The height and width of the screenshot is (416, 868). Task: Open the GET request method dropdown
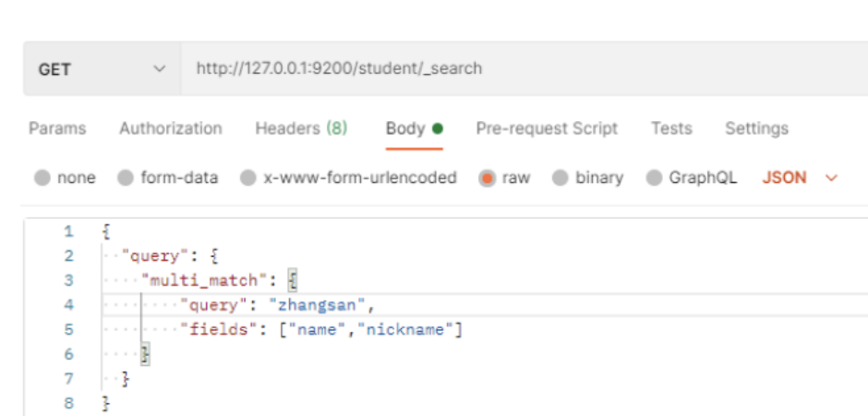[102, 69]
